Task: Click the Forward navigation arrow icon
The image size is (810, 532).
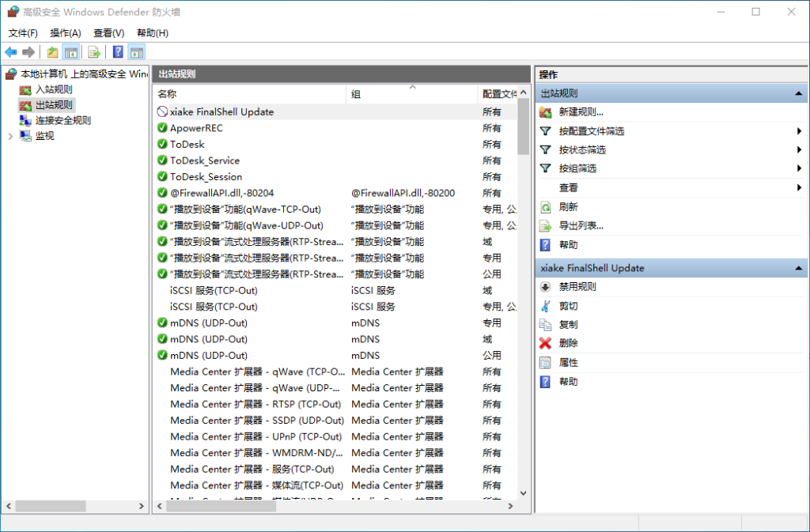Action: 29,51
